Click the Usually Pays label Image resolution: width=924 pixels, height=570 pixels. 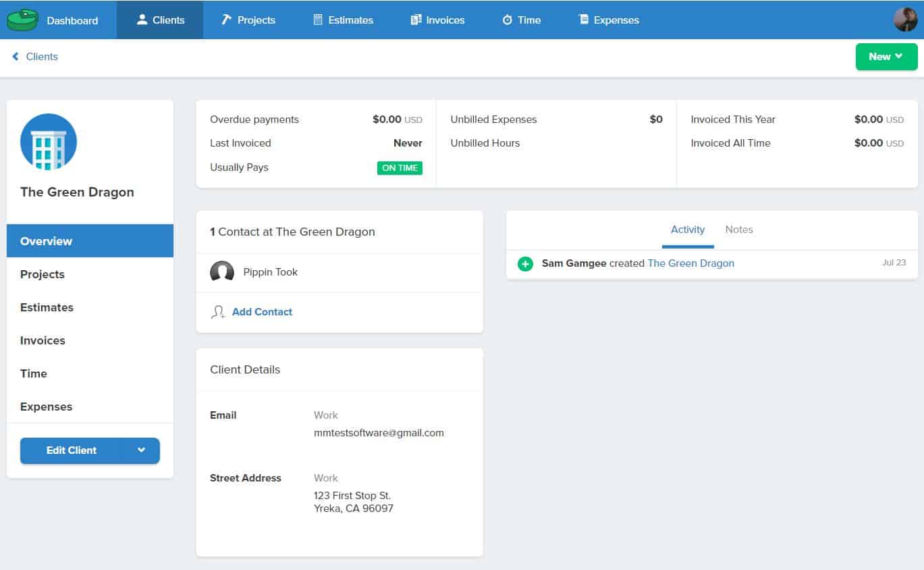click(239, 167)
